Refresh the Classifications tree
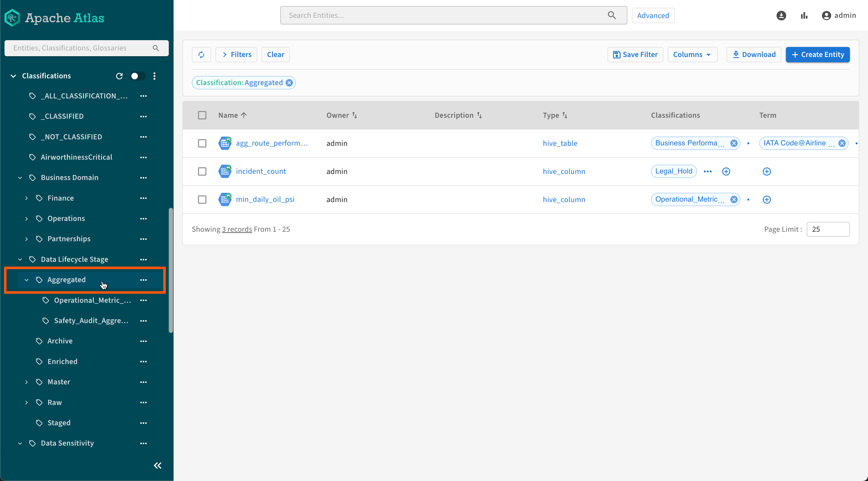Screen dimensions: 868x481 pyautogui.click(x=119, y=76)
